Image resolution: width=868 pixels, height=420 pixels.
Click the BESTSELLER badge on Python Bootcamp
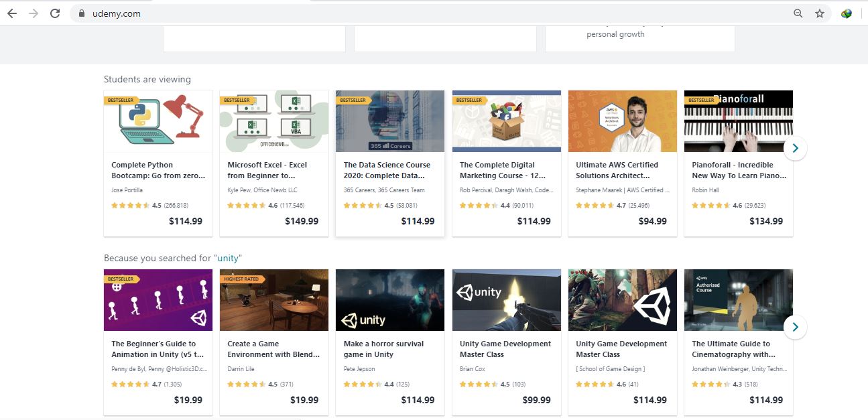coord(120,100)
